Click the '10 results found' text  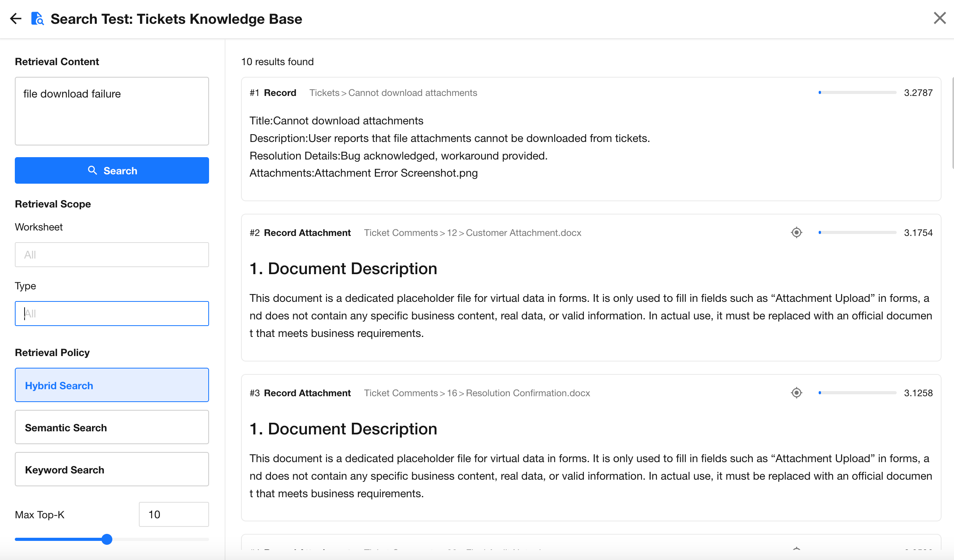(277, 62)
